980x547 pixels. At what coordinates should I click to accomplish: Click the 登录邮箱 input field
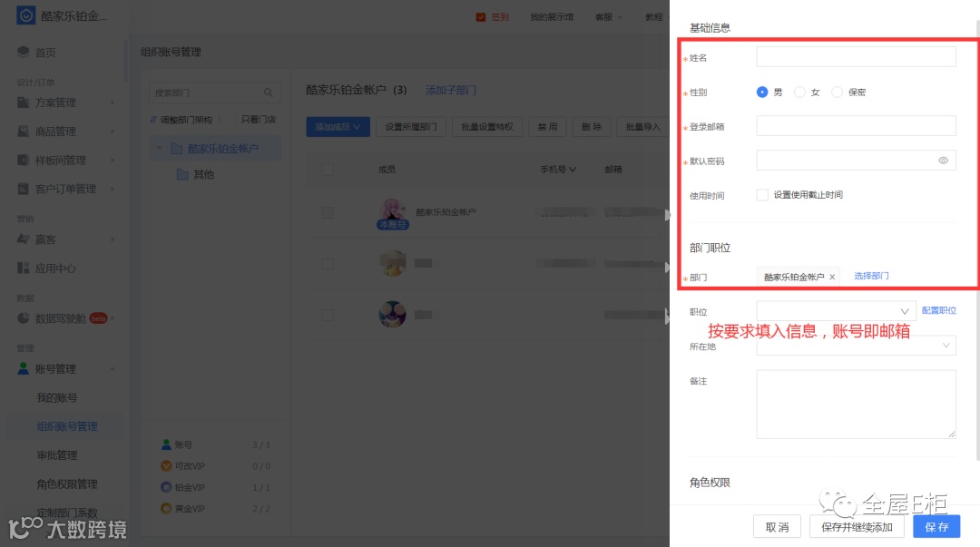856,126
